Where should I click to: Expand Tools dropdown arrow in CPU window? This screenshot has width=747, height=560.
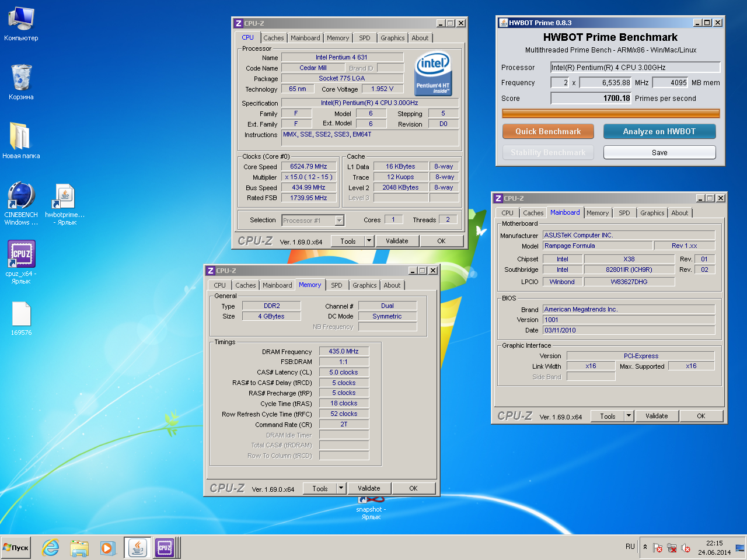369,241
